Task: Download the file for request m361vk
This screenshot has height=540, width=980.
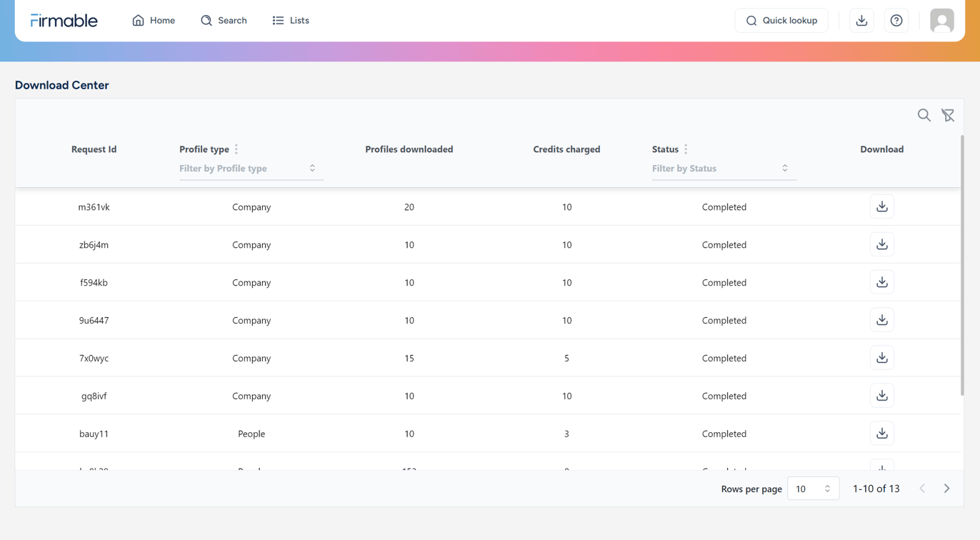Action: click(882, 206)
